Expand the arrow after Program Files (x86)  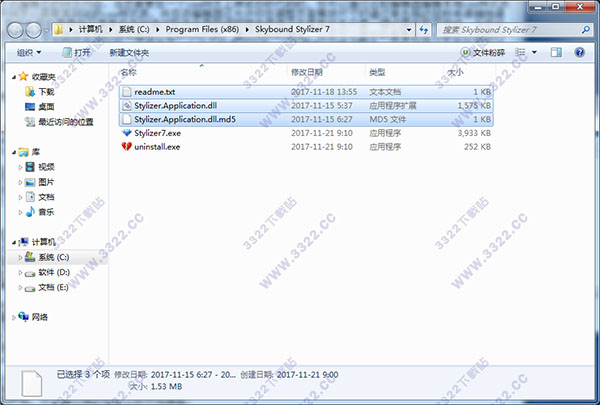click(x=247, y=29)
